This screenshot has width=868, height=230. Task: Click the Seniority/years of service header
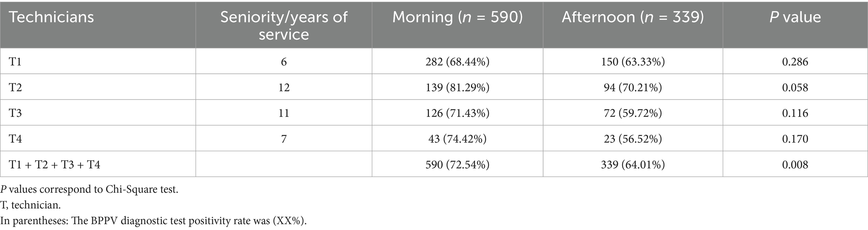click(x=284, y=25)
